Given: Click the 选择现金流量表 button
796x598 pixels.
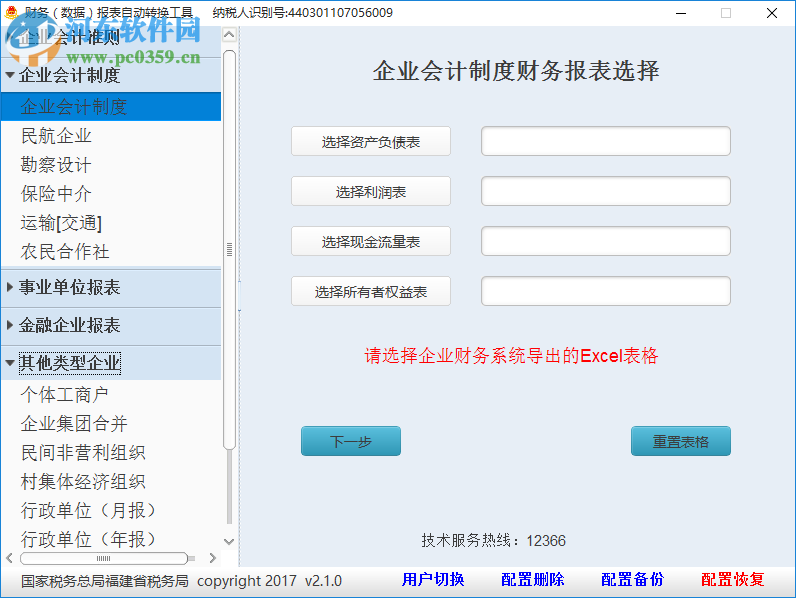Looking at the screenshot, I should coord(371,241).
